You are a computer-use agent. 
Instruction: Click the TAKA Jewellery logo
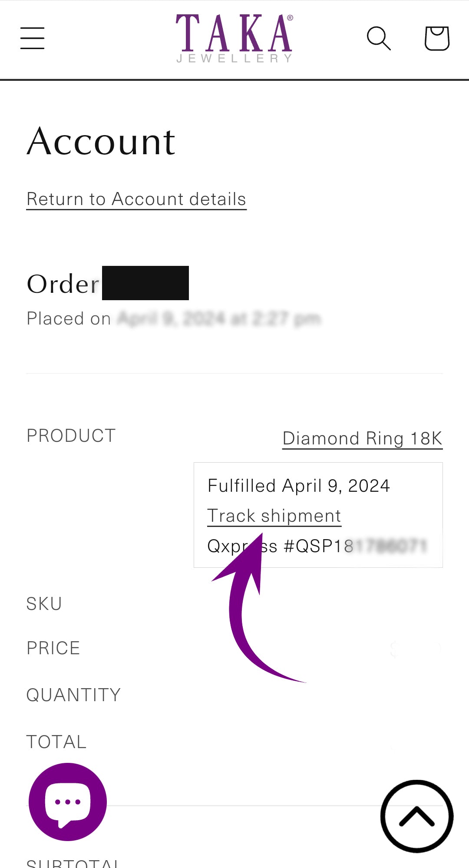234,38
